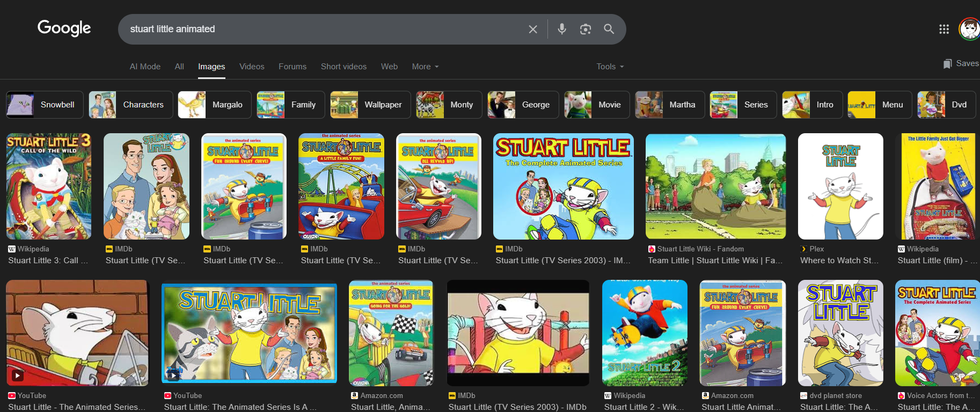
Task: Select the Series filter chip
Action: click(743, 105)
